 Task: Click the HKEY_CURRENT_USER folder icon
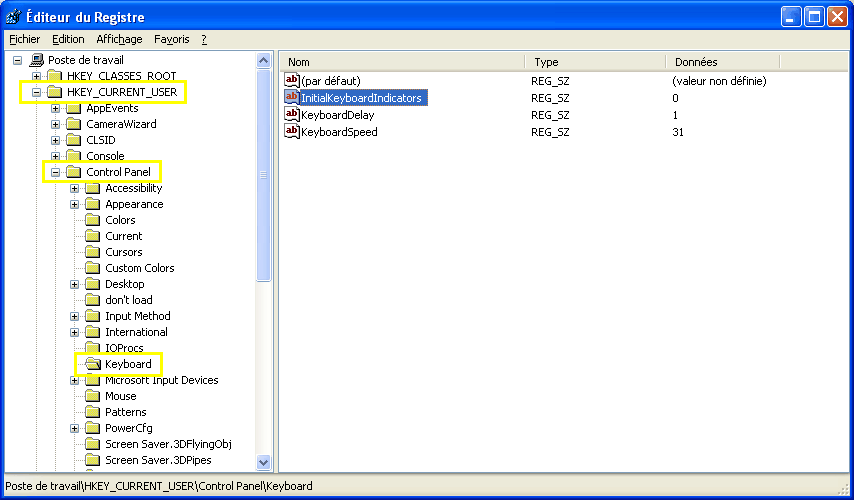pyautogui.click(x=54, y=92)
